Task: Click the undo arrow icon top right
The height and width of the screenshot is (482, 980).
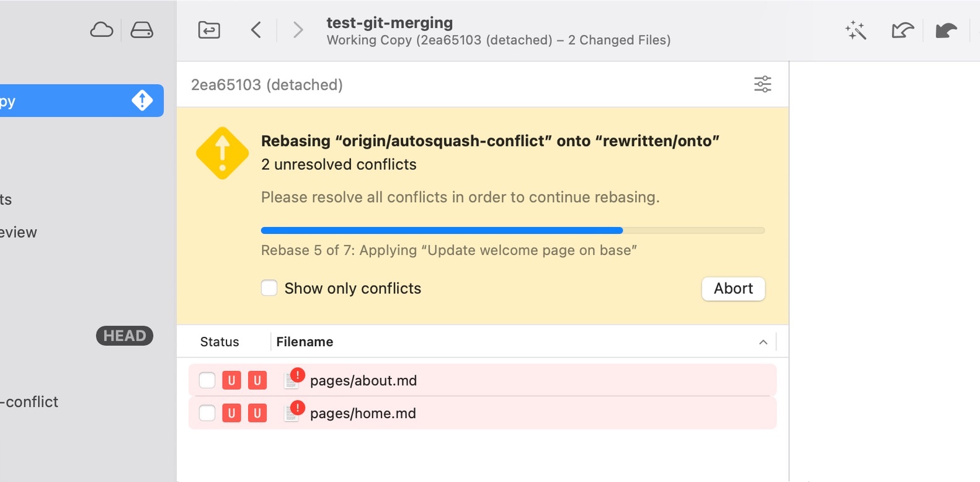Action: tap(945, 30)
